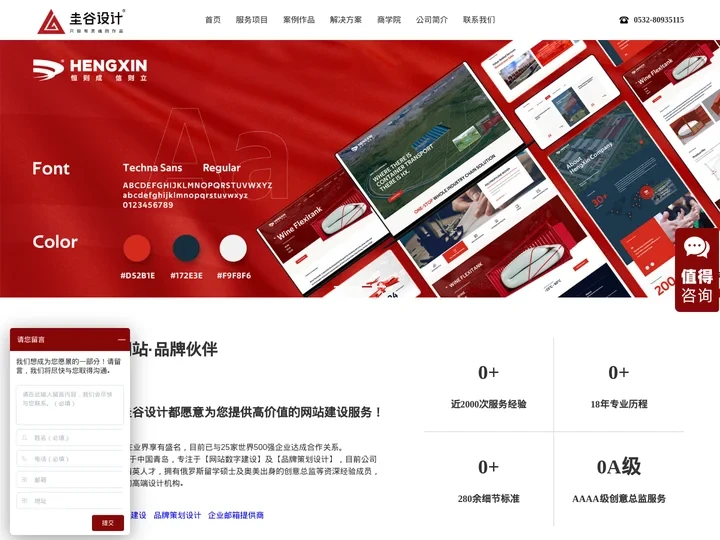The width and height of the screenshot is (720, 540).
Task: Click the icon in the 地址 field
Action: (25, 501)
